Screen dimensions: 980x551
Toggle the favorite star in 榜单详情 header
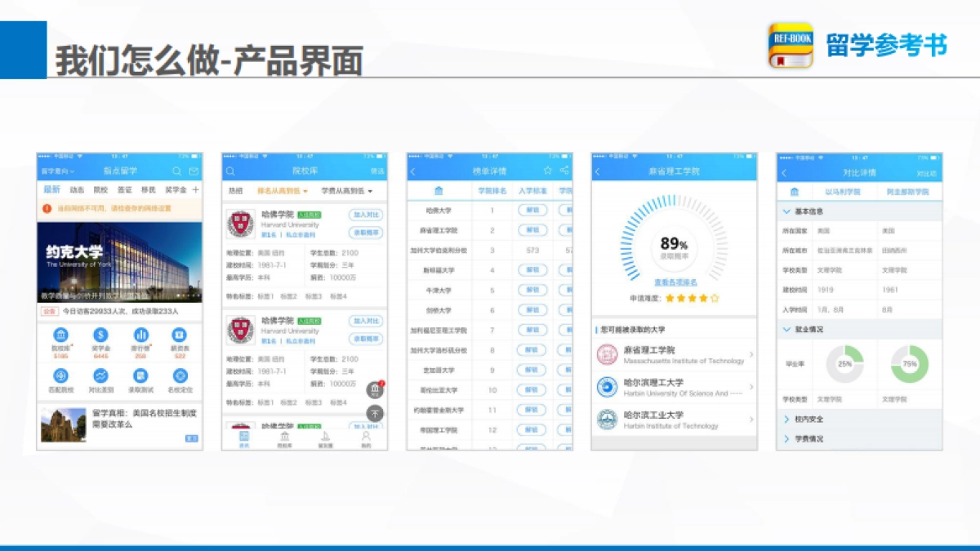549,171
